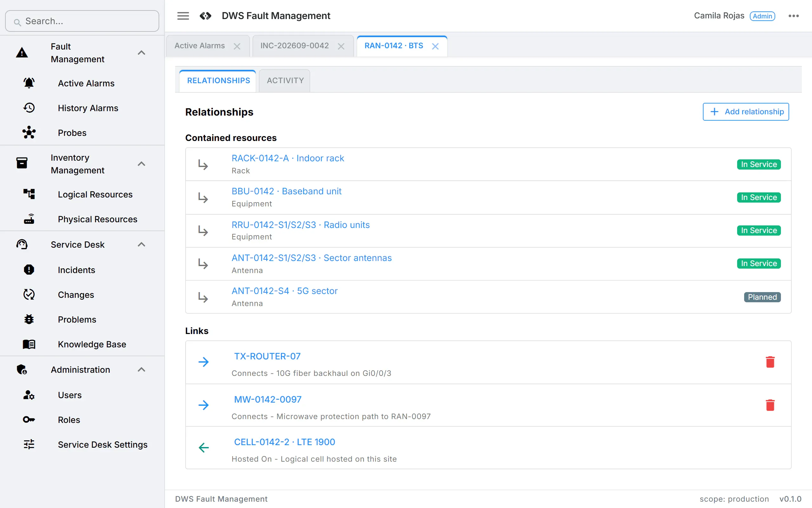Close the INC-202609-0042 tab
The width and height of the screenshot is (812, 508).
tap(341, 46)
